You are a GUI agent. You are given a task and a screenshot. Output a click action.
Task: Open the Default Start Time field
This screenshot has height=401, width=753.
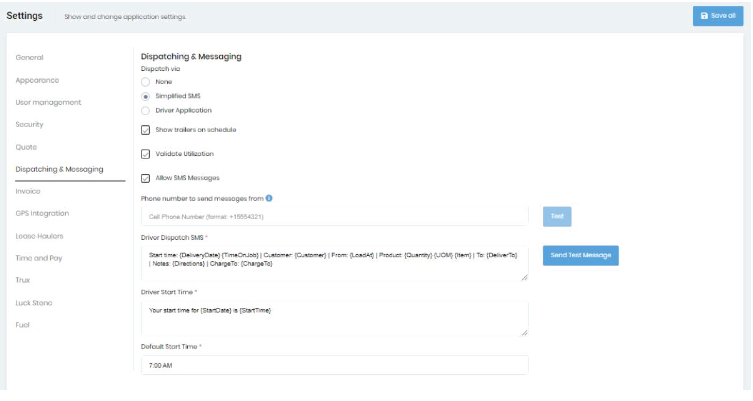(x=334, y=365)
